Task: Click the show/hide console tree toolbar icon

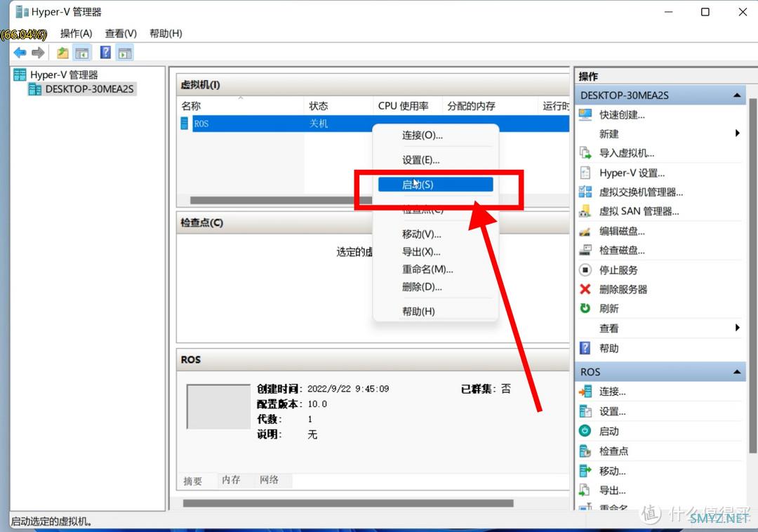Action: coord(82,53)
